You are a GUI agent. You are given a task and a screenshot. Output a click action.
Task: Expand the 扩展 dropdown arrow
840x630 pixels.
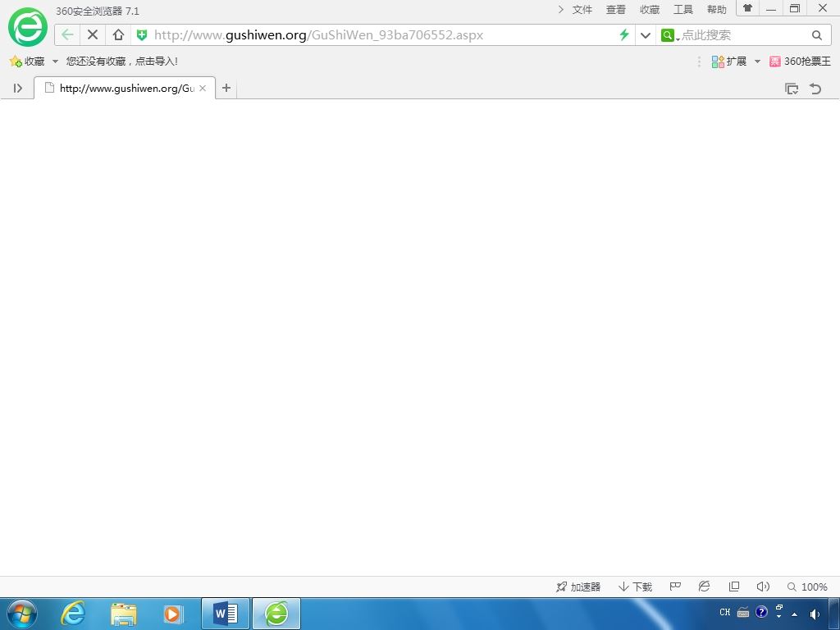click(757, 62)
